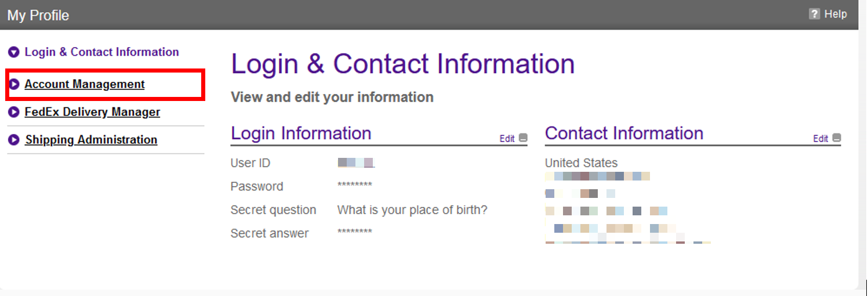Go to the Shipping Administration link
The height and width of the screenshot is (296, 868).
click(91, 140)
